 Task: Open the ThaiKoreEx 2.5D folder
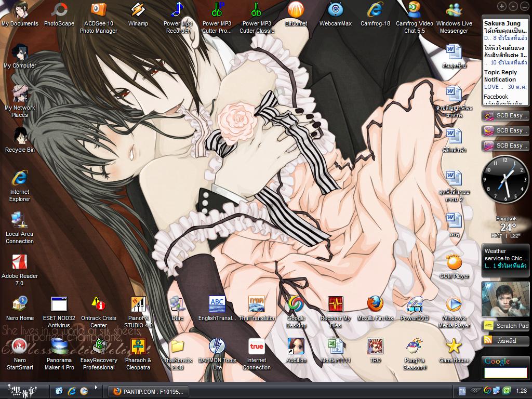(x=178, y=354)
